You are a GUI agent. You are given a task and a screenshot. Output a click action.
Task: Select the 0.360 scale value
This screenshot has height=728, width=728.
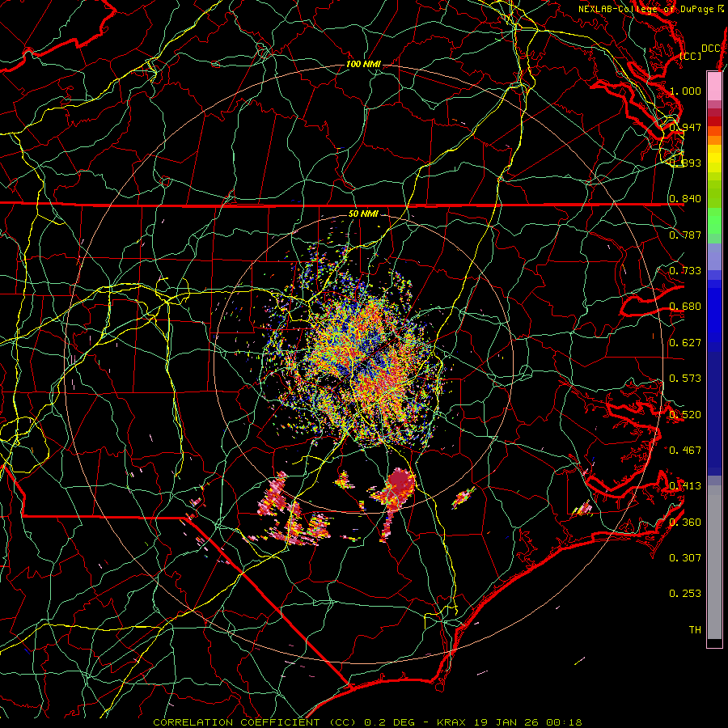click(x=685, y=523)
